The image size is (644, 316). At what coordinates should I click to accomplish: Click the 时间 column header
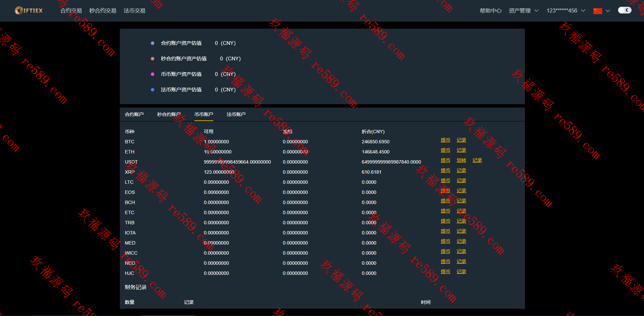click(x=426, y=302)
